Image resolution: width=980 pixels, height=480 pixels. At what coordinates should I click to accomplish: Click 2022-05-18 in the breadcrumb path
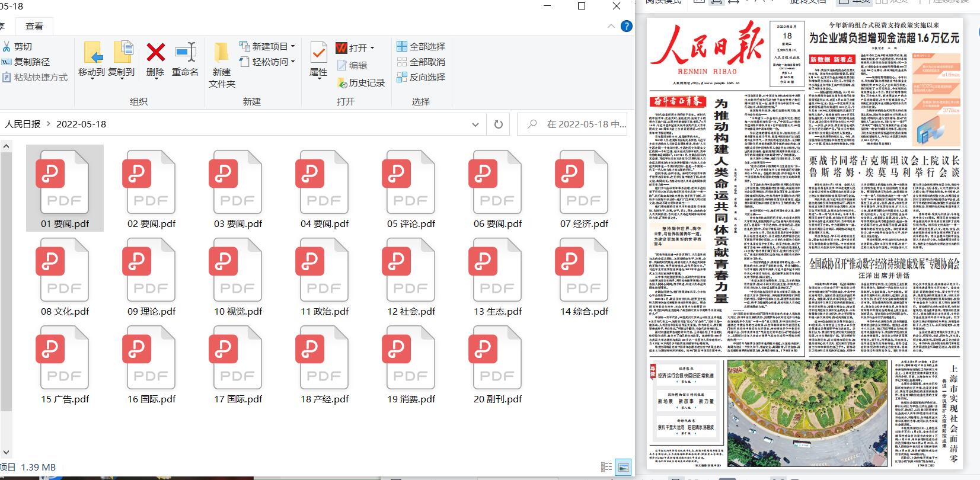[81, 124]
